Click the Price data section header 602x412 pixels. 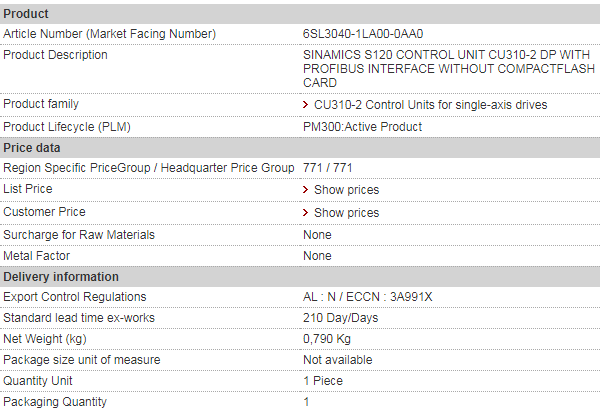[32, 148]
